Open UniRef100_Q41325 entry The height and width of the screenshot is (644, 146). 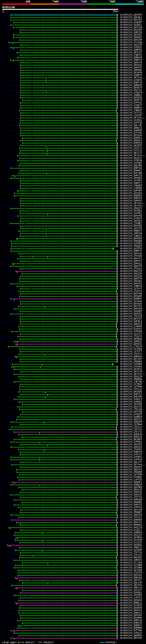(x=131, y=45)
